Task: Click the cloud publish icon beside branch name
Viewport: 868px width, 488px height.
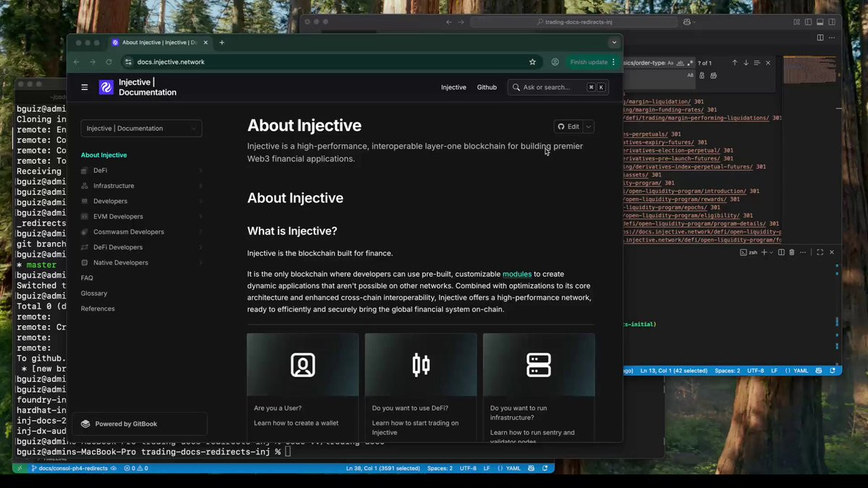Action: (x=114, y=468)
